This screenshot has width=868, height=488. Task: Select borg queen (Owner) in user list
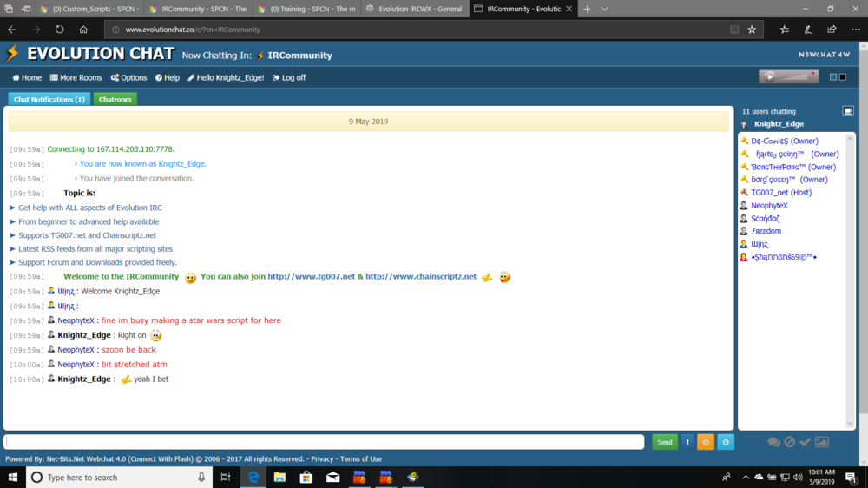789,180
